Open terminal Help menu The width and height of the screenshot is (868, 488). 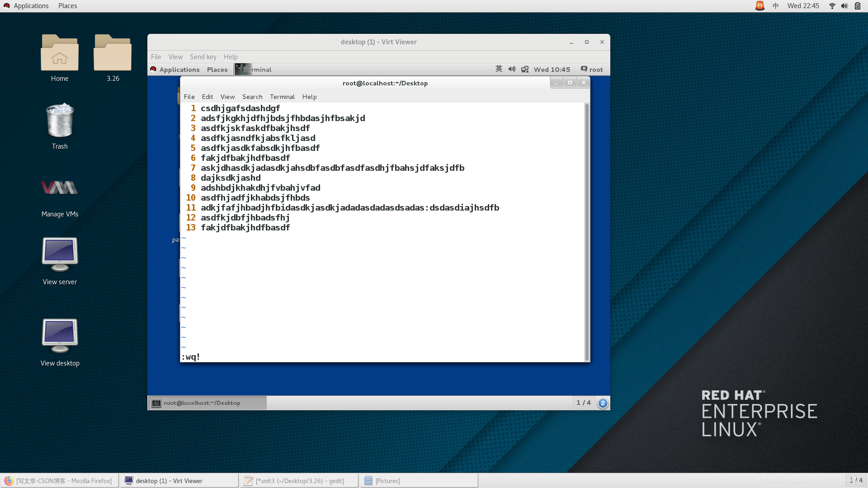tap(309, 97)
